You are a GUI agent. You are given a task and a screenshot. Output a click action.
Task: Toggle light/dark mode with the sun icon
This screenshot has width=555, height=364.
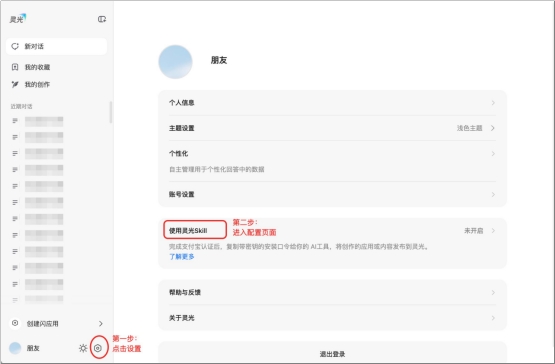tap(83, 348)
